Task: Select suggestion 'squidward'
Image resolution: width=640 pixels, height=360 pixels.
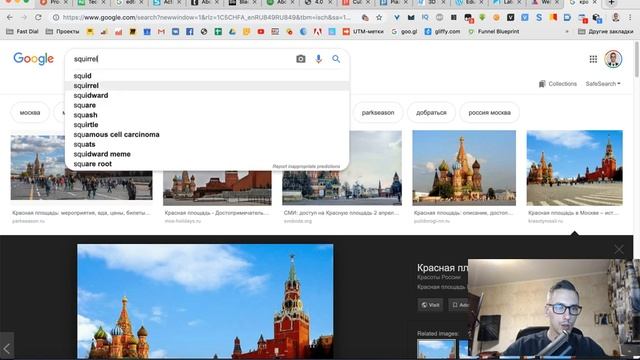Action: click(207, 96)
